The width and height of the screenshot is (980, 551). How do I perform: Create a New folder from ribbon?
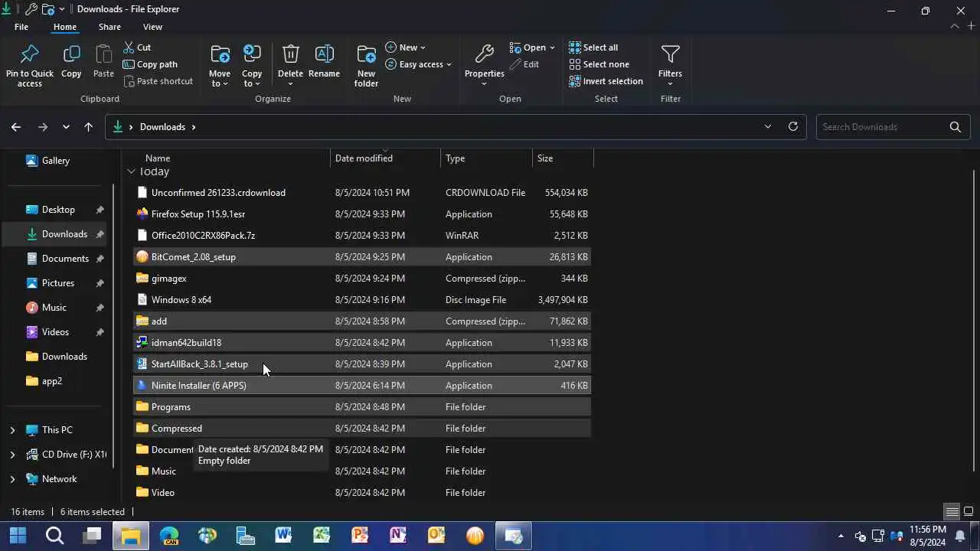click(x=366, y=65)
